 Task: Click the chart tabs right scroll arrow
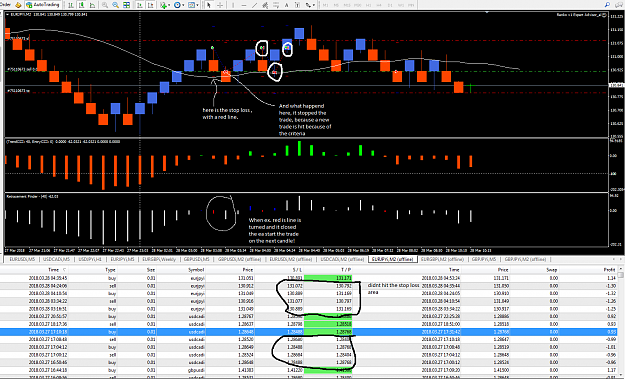(x=621, y=259)
